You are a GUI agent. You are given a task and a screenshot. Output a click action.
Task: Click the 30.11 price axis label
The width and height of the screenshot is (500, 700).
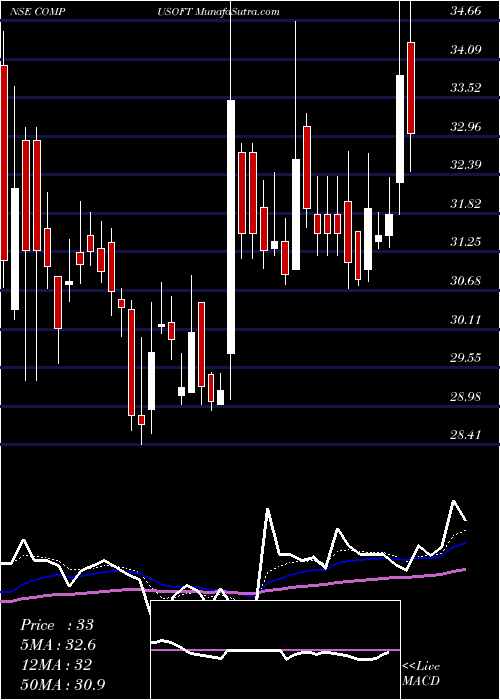pos(466,319)
